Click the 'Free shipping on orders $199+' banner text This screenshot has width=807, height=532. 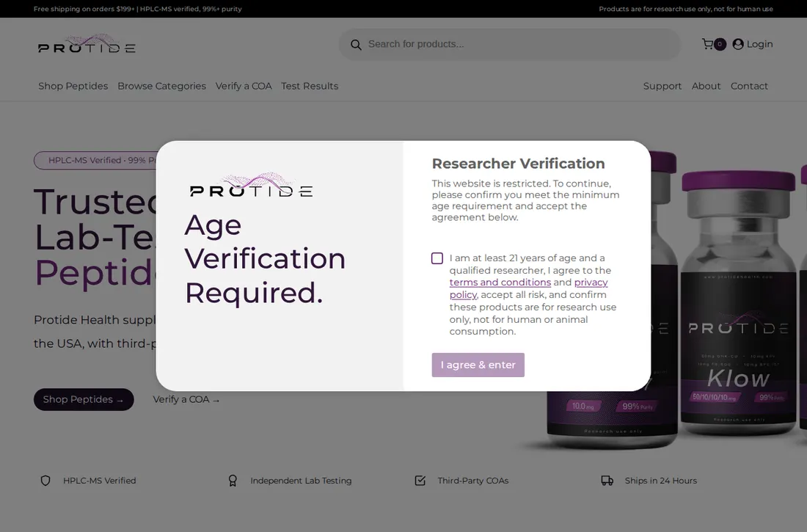pos(84,9)
